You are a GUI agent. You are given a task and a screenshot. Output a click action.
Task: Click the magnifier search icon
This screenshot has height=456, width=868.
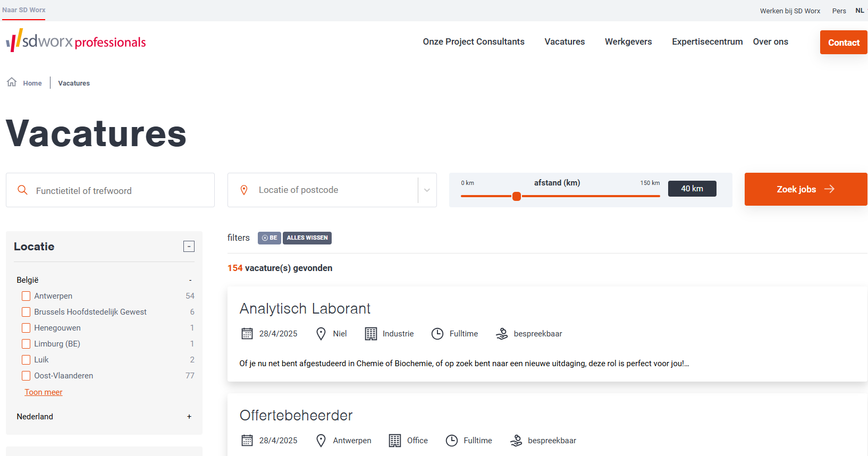tap(22, 190)
